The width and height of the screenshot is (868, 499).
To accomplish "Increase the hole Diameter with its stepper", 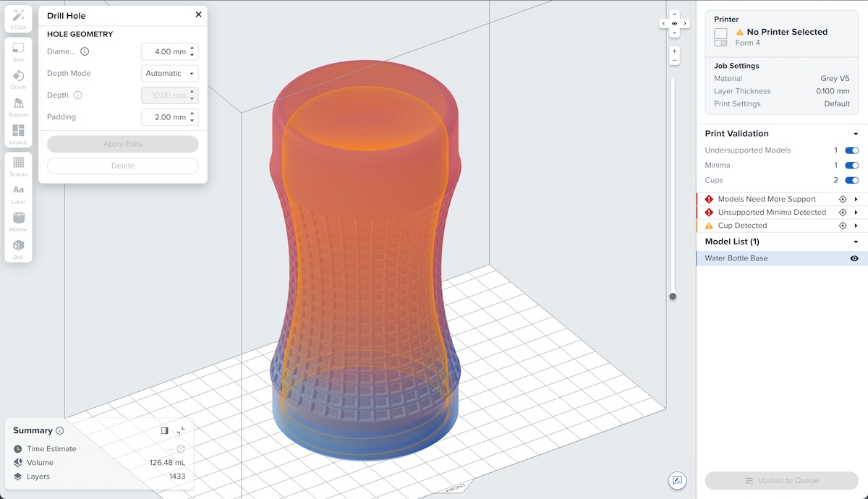I will pyautogui.click(x=191, y=48).
